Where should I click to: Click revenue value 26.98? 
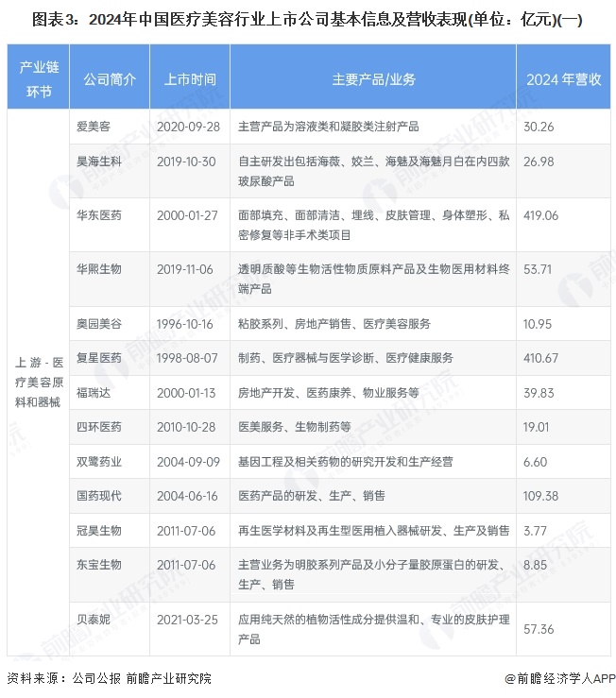click(539, 162)
